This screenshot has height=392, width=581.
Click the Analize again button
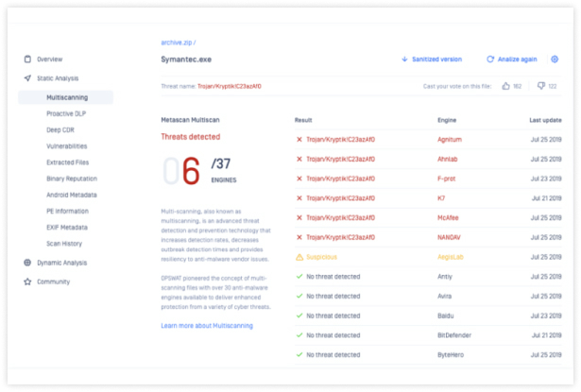(518, 59)
